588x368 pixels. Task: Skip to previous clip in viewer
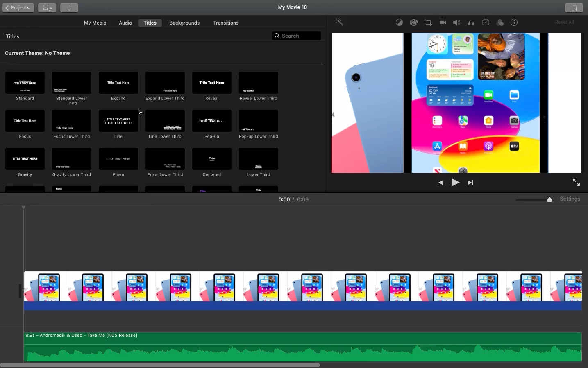440,183
